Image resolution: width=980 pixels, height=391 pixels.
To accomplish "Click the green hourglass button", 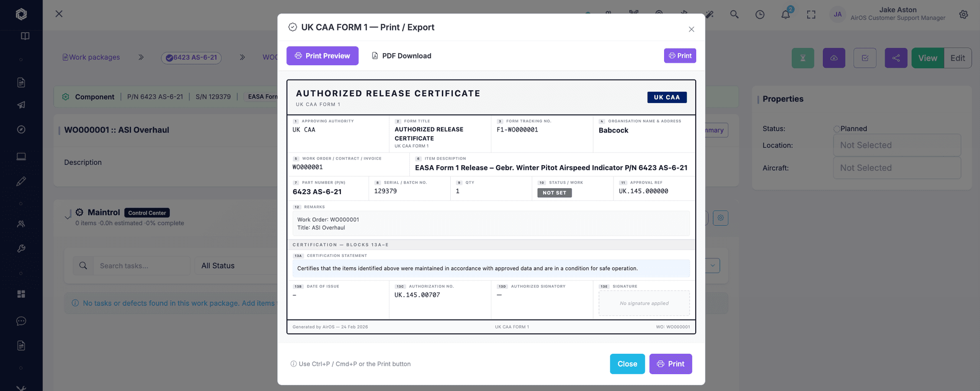I will click(803, 58).
